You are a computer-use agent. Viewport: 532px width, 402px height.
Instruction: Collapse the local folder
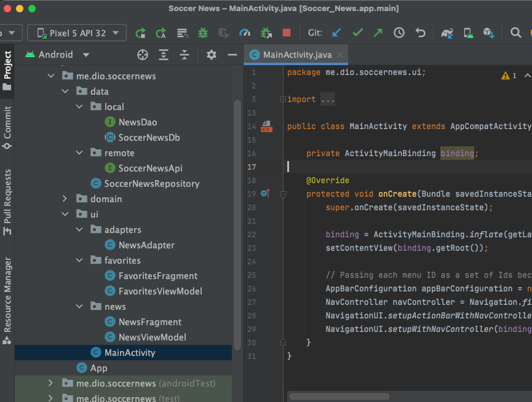tap(79, 107)
